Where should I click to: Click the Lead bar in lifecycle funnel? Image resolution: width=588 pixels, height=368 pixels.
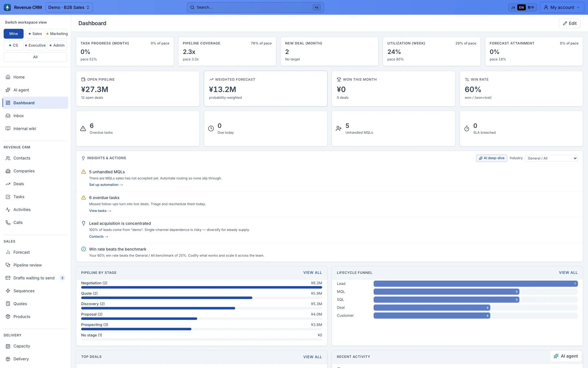tap(476, 284)
